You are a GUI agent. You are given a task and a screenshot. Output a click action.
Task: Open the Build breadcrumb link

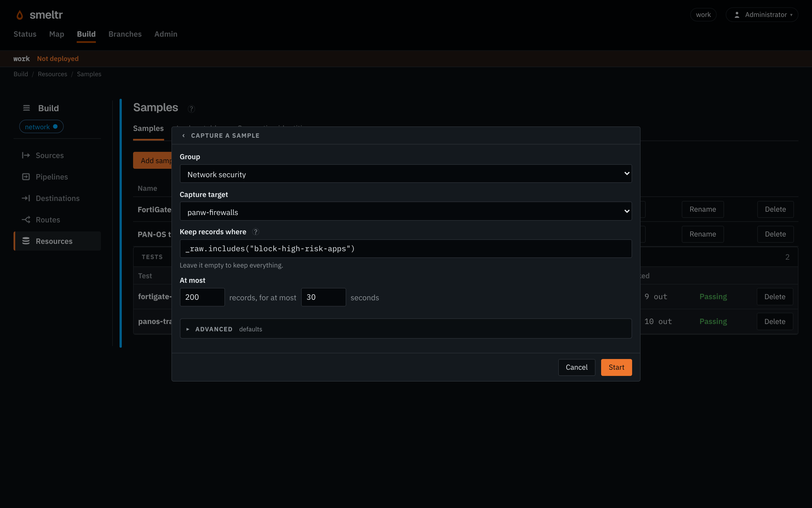point(21,74)
